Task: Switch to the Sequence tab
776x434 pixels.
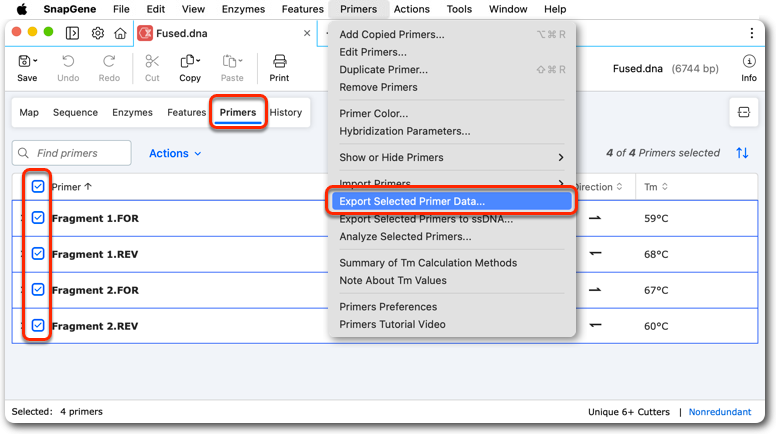Action: tap(75, 112)
